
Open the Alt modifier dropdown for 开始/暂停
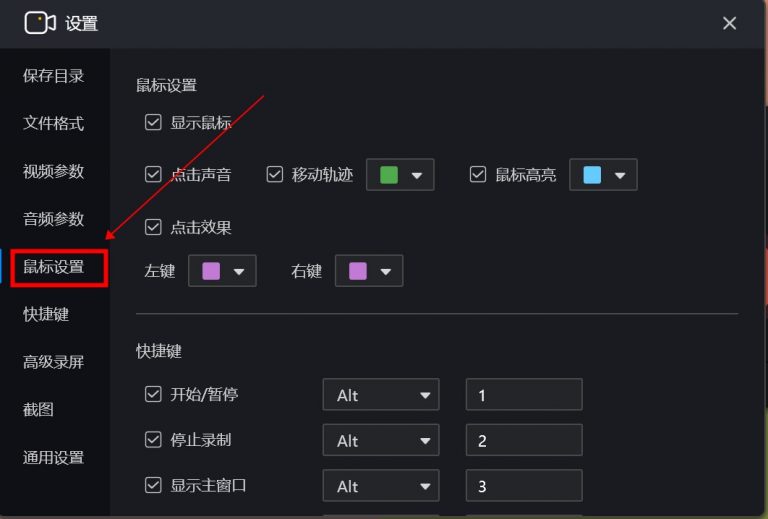point(380,395)
